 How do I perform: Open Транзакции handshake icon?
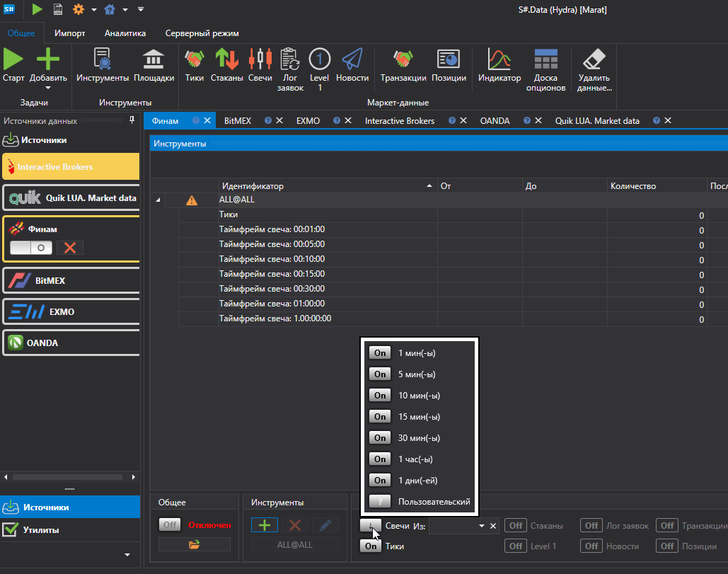403,59
